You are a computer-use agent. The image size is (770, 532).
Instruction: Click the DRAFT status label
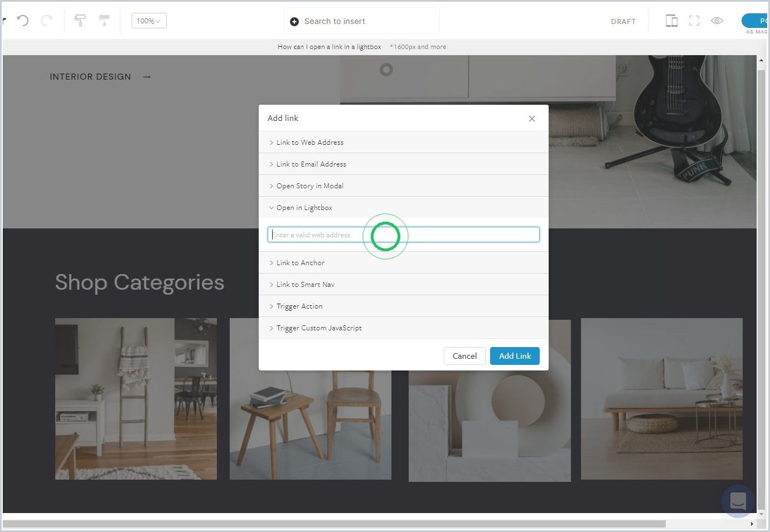[x=623, y=22]
